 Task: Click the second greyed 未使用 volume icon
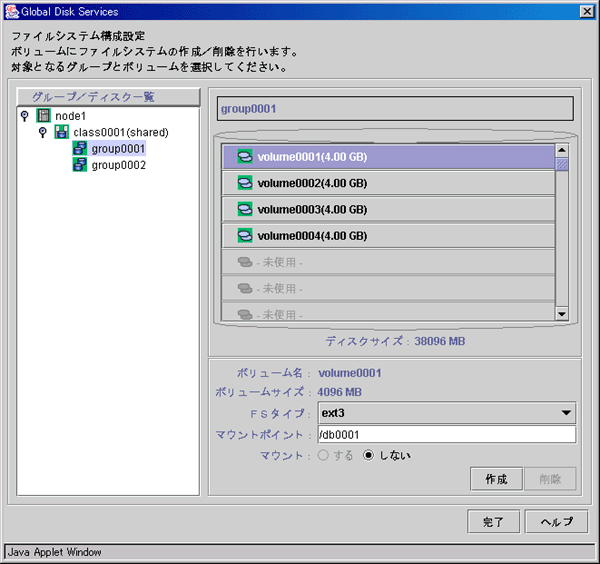(245, 288)
